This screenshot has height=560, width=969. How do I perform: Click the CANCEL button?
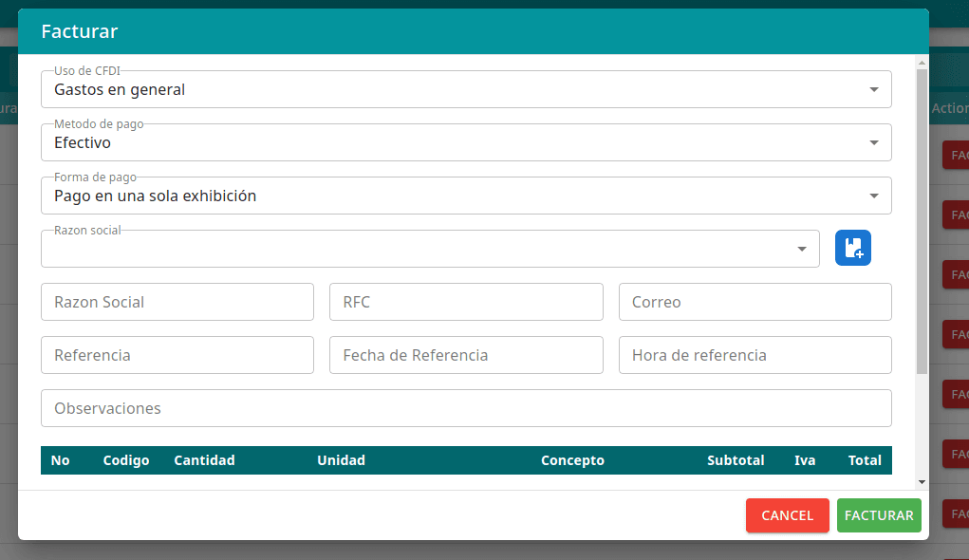click(788, 515)
